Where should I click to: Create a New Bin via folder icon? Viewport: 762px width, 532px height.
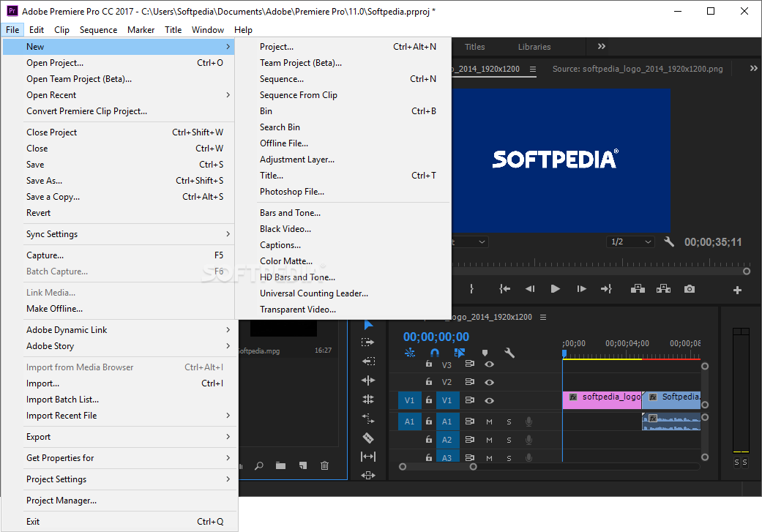point(280,465)
